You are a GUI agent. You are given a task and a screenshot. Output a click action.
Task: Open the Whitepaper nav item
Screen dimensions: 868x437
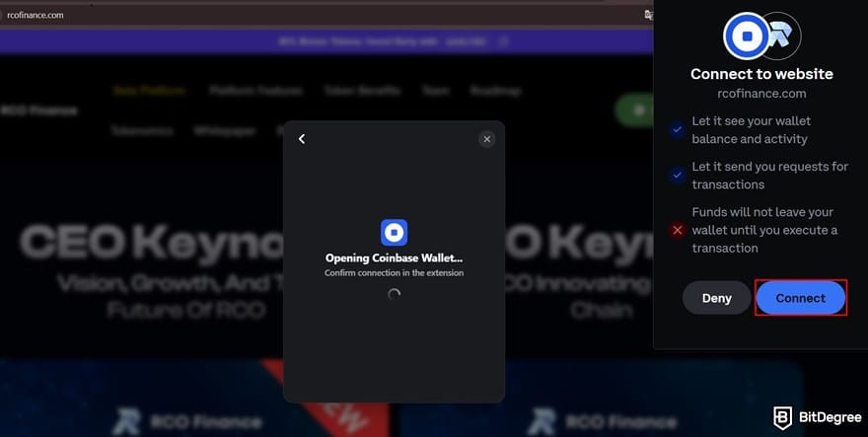225,131
